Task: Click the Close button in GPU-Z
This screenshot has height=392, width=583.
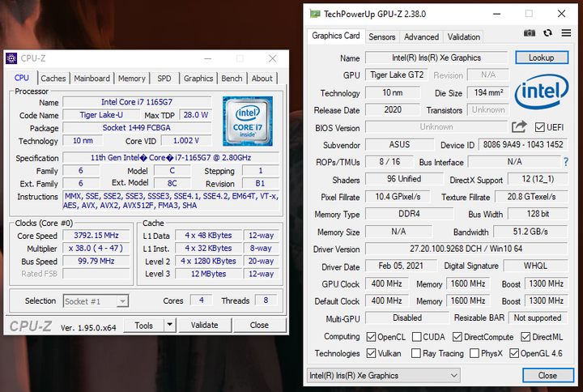Action: (547, 376)
